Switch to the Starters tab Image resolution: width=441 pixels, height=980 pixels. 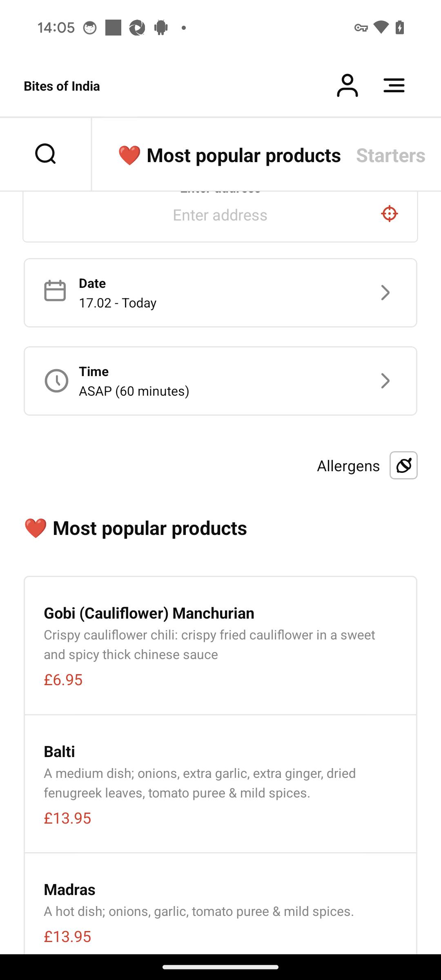(391, 155)
